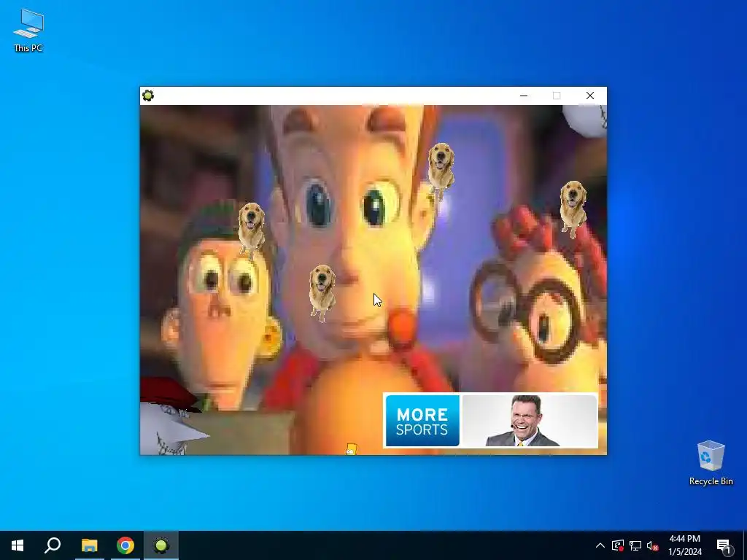Click the dog beside central boy's ear

[441, 171]
